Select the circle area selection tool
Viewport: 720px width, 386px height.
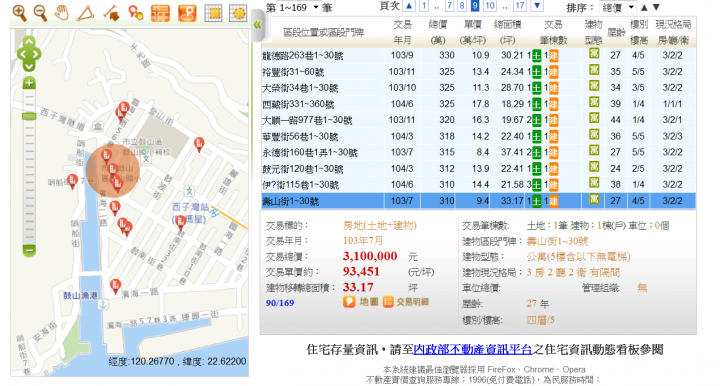pos(238,13)
